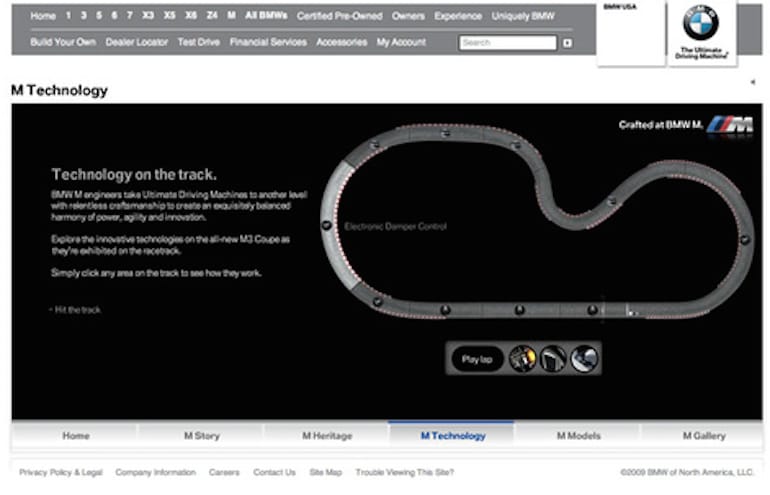
Task: Click the BMW USA box
Action: pyautogui.click(x=631, y=32)
